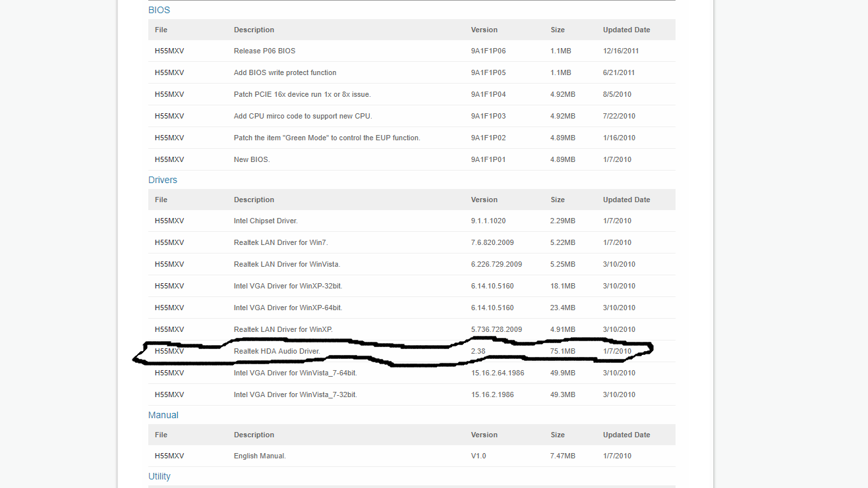Click BIOS version 9A1F1P02

point(488,138)
